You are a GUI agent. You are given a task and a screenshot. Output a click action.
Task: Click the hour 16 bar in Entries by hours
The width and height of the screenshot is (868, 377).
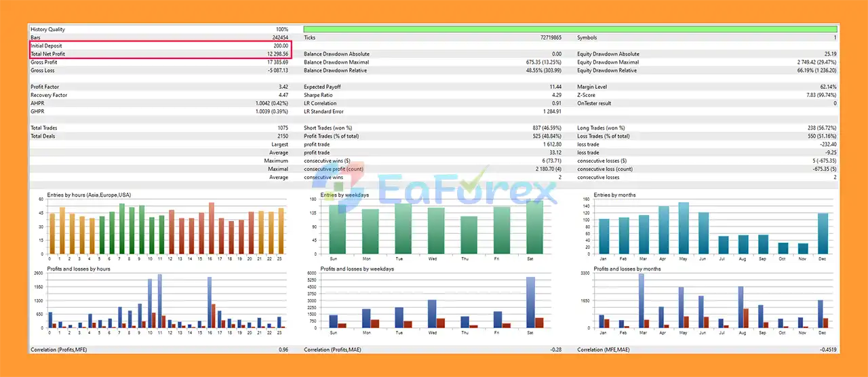tap(211, 228)
